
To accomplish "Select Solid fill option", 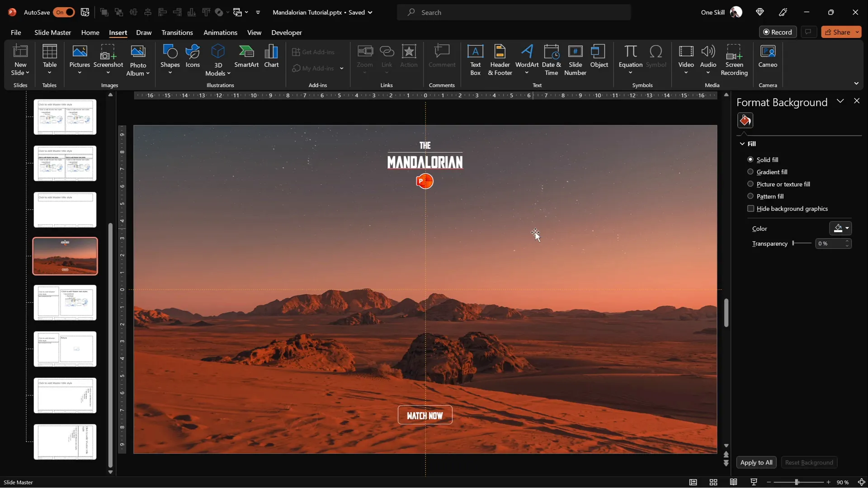I will tap(763, 160).
